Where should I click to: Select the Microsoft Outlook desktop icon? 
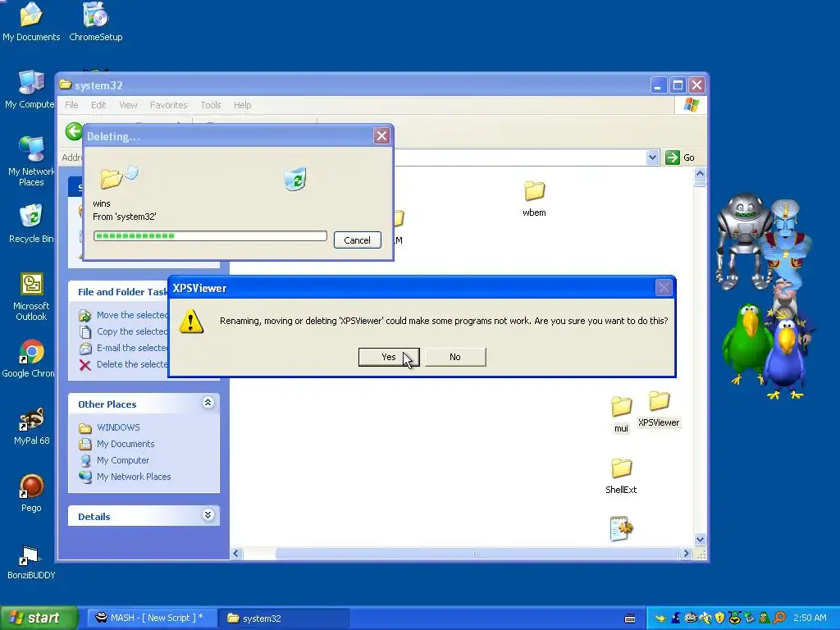point(31,296)
